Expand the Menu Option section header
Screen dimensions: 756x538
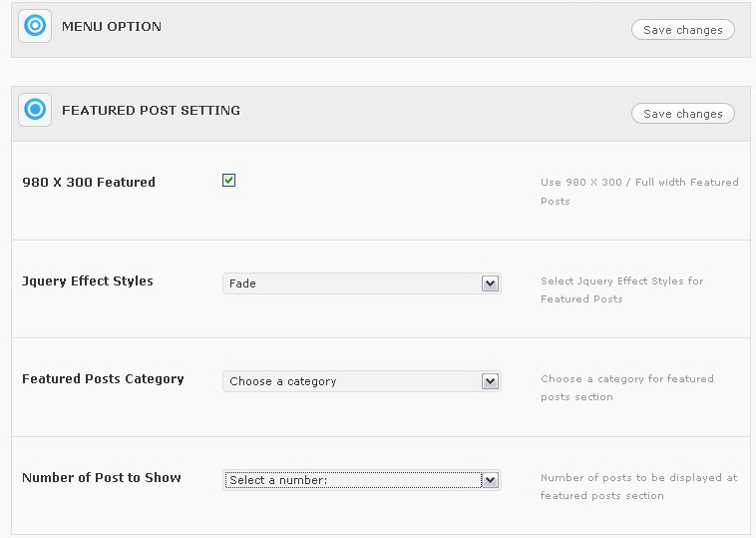(x=112, y=27)
